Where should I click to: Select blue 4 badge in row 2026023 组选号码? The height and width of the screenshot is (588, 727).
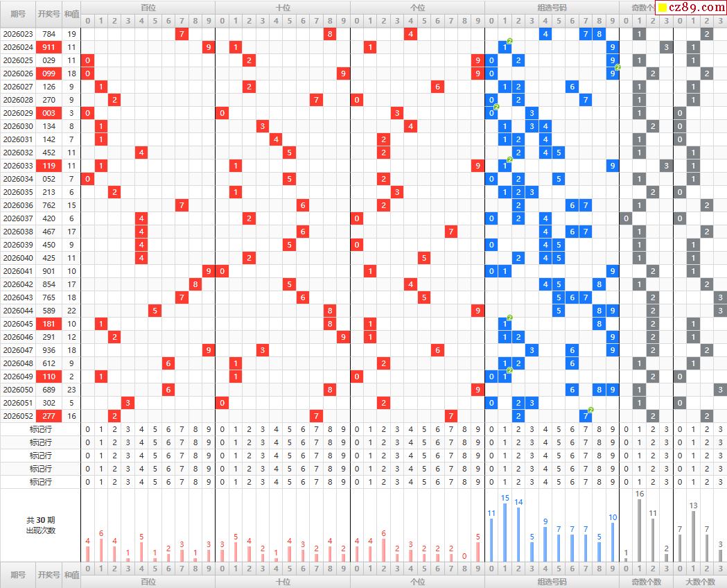(x=545, y=34)
